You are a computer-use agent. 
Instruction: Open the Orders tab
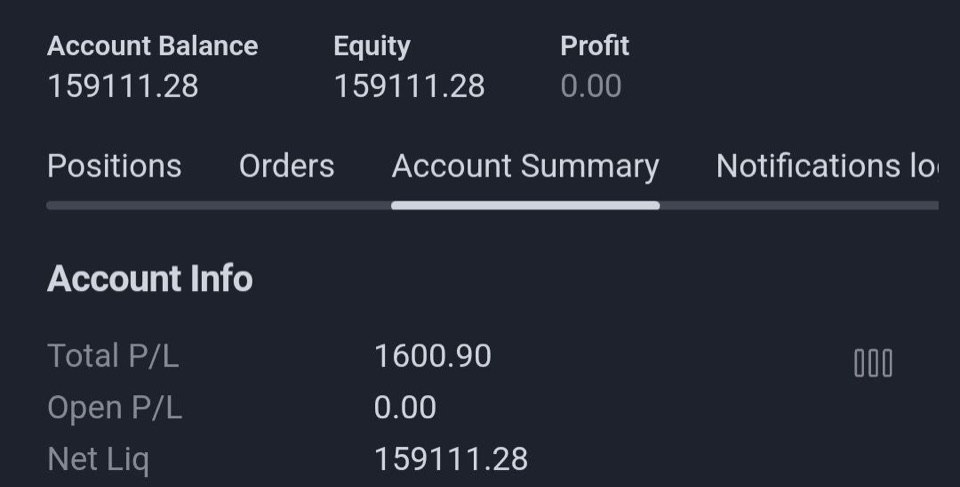(287, 166)
